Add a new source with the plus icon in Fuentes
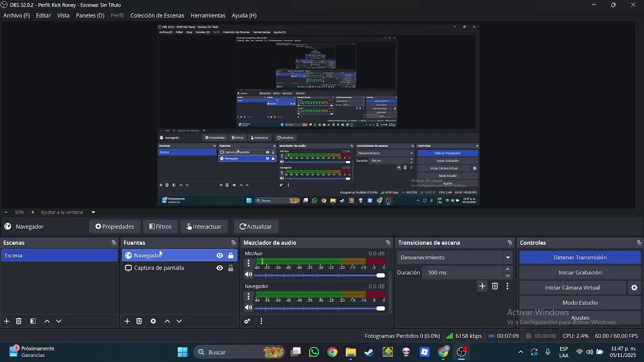 tap(127, 321)
